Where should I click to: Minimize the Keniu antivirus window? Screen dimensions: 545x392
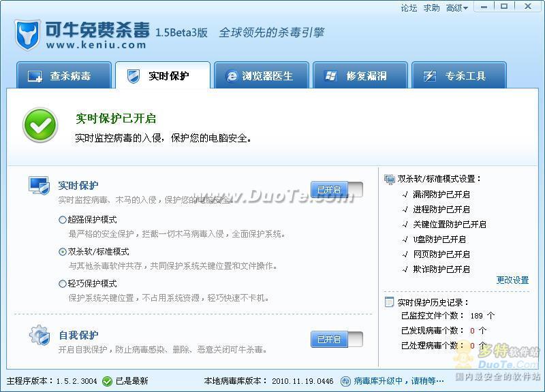pyautogui.click(x=484, y=7)
